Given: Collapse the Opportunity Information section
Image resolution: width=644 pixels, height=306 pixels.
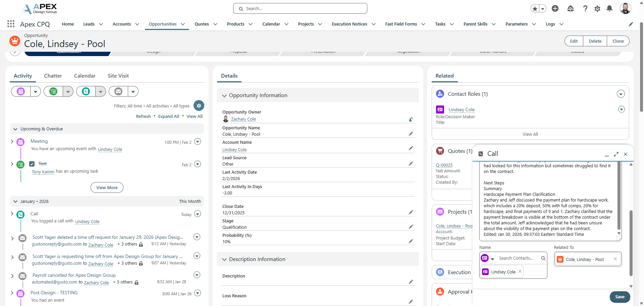Looking at the screenshot, I should (x=224, y=96).
